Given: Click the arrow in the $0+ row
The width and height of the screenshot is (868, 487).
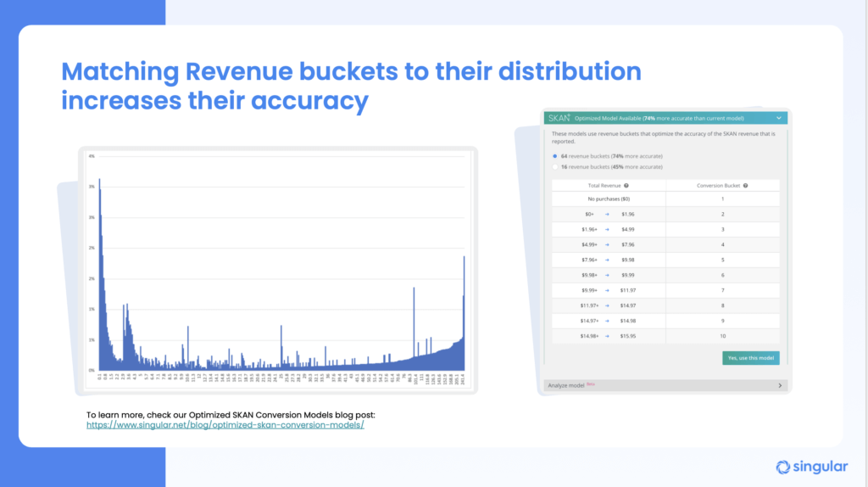Looking at the screenshot, I should pos(607,214).
